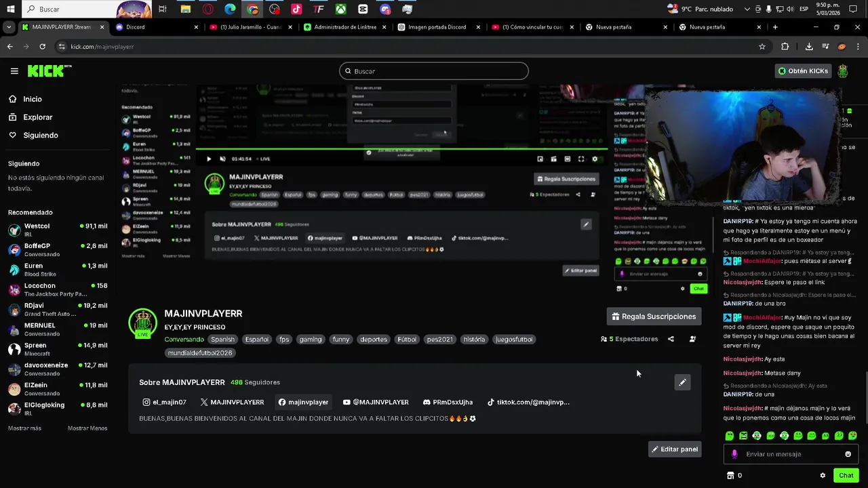This screenshot has height=488, width=868.
Task: Open the player settings gear
Action: (x=595, y=159)
